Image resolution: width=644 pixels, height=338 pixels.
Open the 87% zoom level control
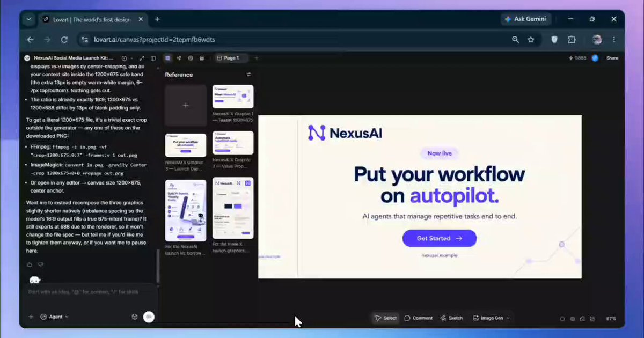coord(611,319)
